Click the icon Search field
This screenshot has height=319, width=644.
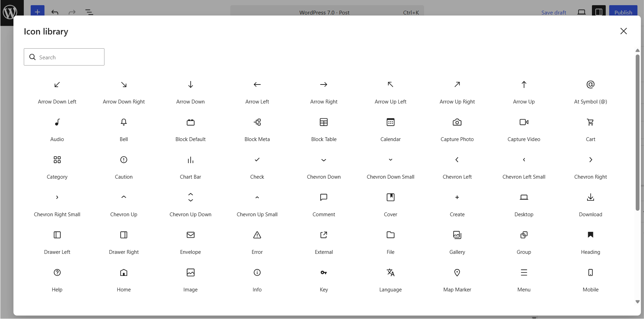[64, 57]
